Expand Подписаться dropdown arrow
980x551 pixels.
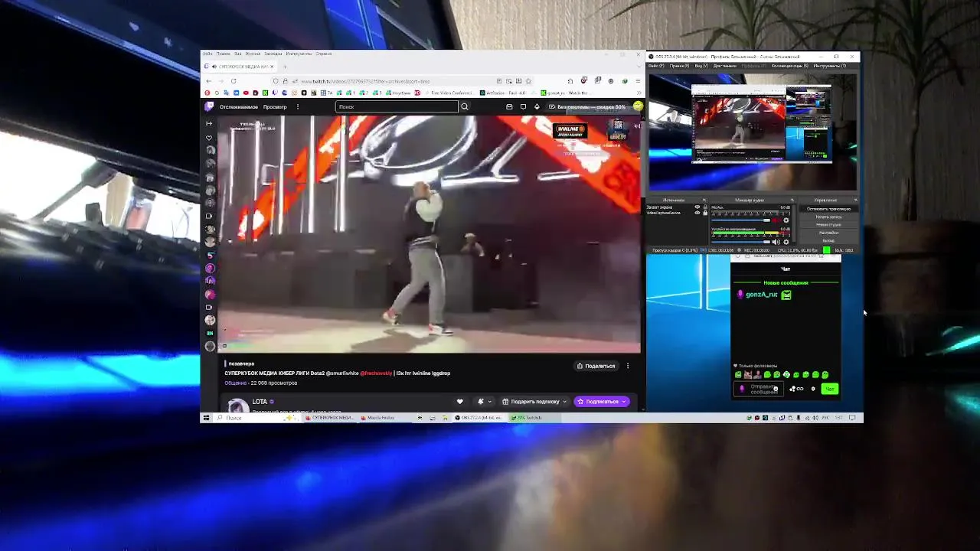point(624,401)
